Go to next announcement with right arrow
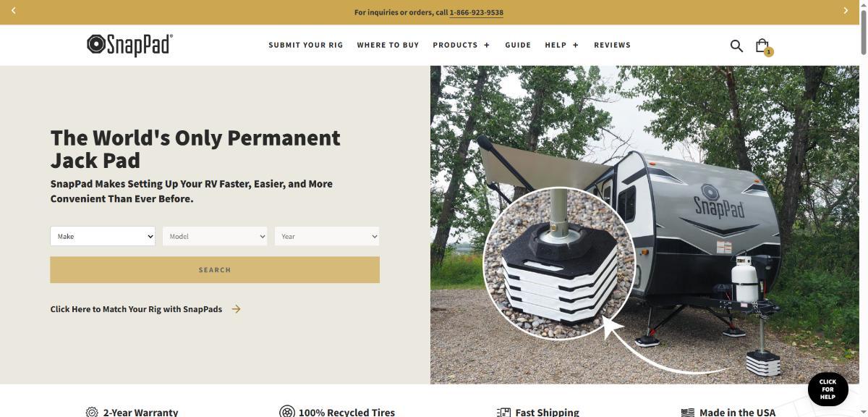The height and width of the screenshot is (417, 868). click(846, 11)
